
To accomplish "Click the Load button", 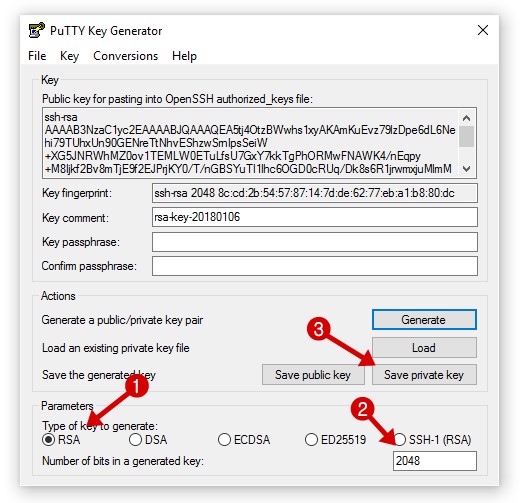I will pyautogui.click(x=424, y=348).
